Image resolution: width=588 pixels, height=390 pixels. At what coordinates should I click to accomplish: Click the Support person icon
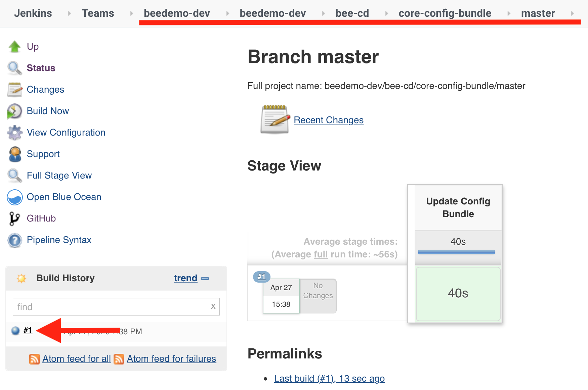tap(15, 154)
